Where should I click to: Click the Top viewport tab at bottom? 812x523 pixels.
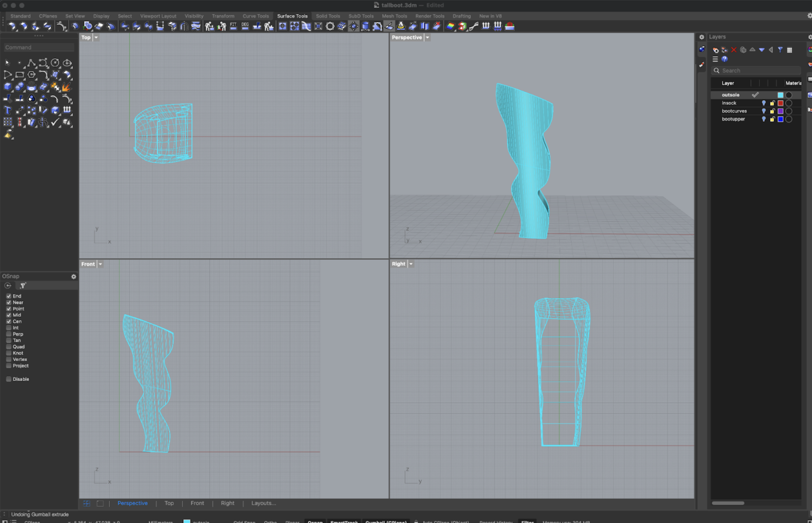tap(169, 504)
